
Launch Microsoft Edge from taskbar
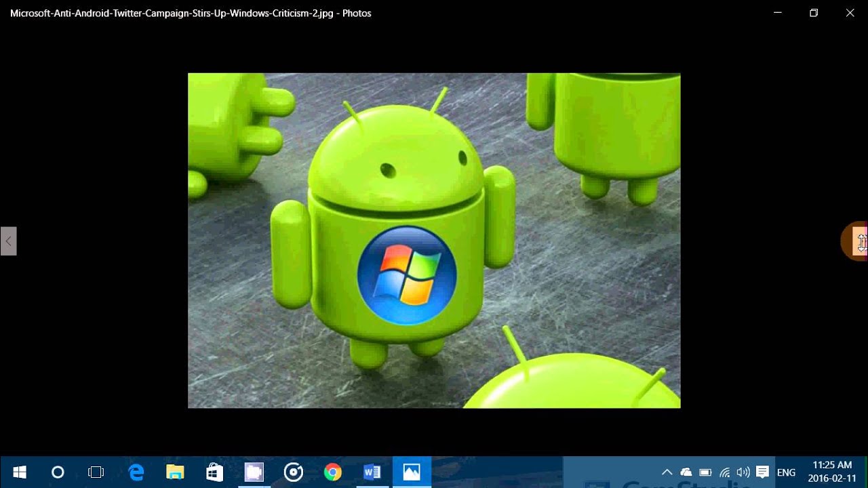point(136,472)
